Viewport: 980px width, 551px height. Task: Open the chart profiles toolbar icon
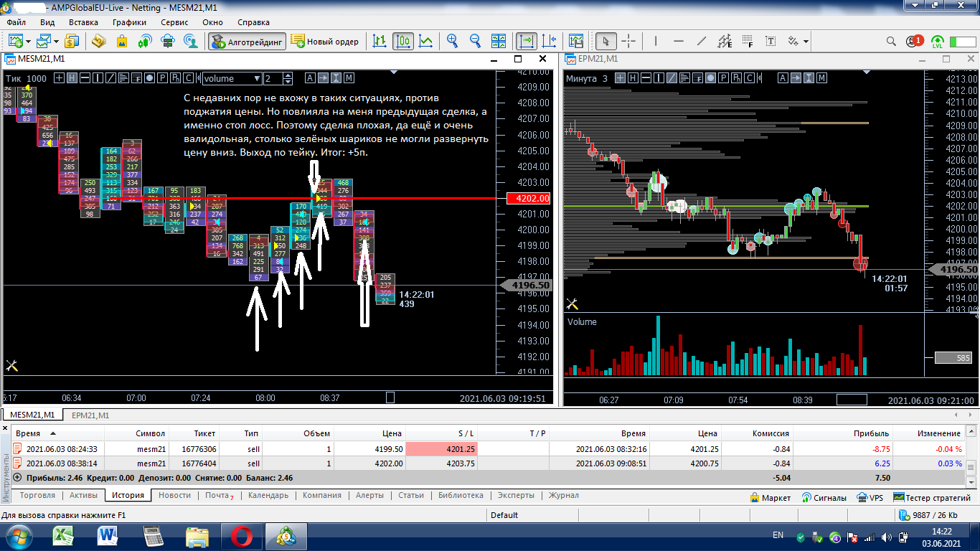coord(44,41)
